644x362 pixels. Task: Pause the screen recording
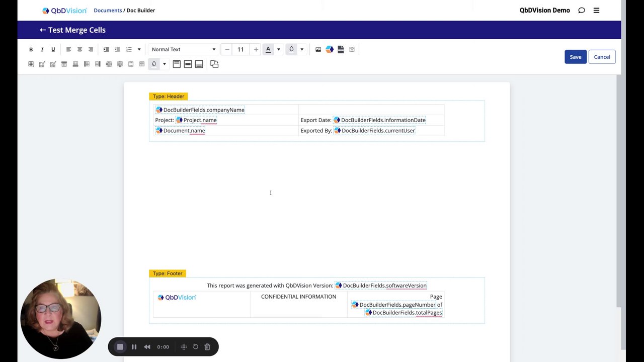pyautogui.click(x=134, y=346)
